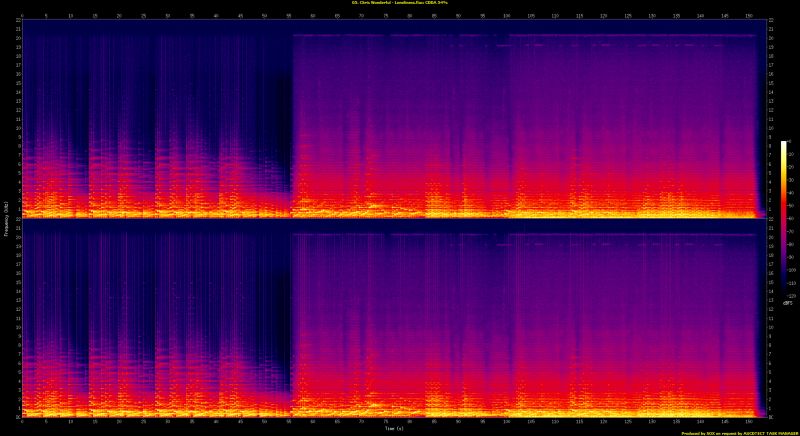Image resolution: width=800 pixels, height=436 pixels.
Task: Select the 75-second tick on the bottom time axis
Action: pos(386,421)
